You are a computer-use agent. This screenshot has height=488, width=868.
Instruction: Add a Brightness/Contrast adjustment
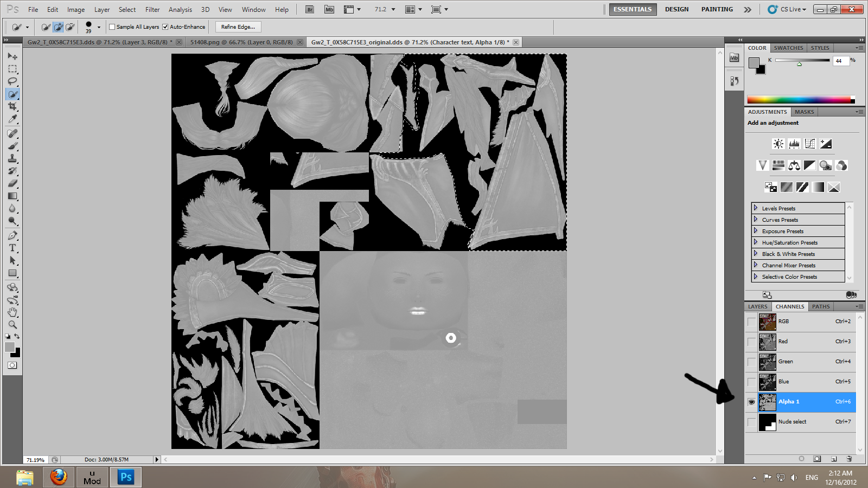tap(778, 144)
